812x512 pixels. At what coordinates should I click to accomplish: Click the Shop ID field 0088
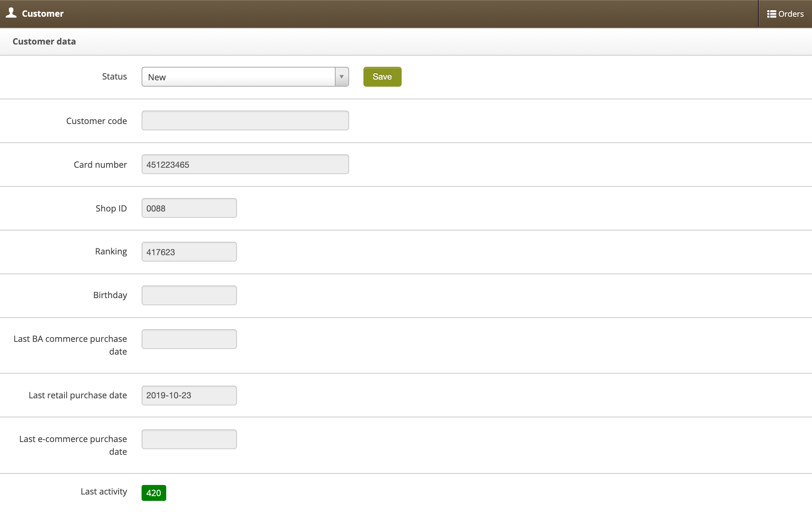tap(189, 208)
